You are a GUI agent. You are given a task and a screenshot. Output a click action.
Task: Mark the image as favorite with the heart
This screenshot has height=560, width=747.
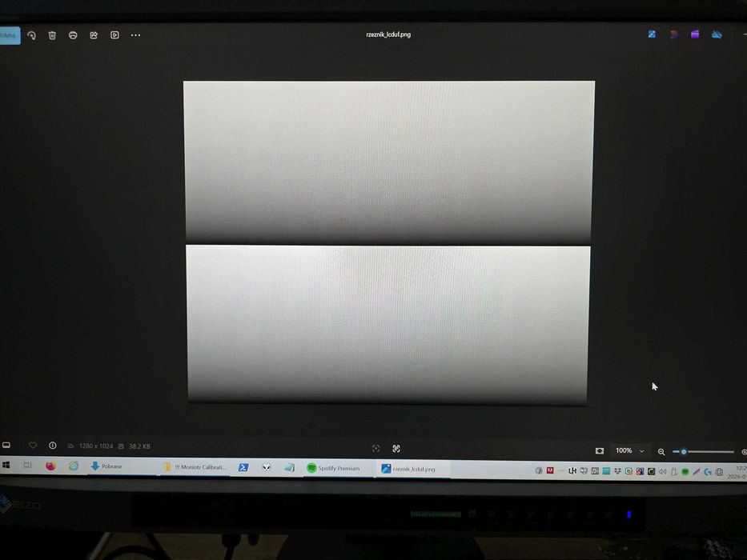pyautogui.click(x=33, y=446)
